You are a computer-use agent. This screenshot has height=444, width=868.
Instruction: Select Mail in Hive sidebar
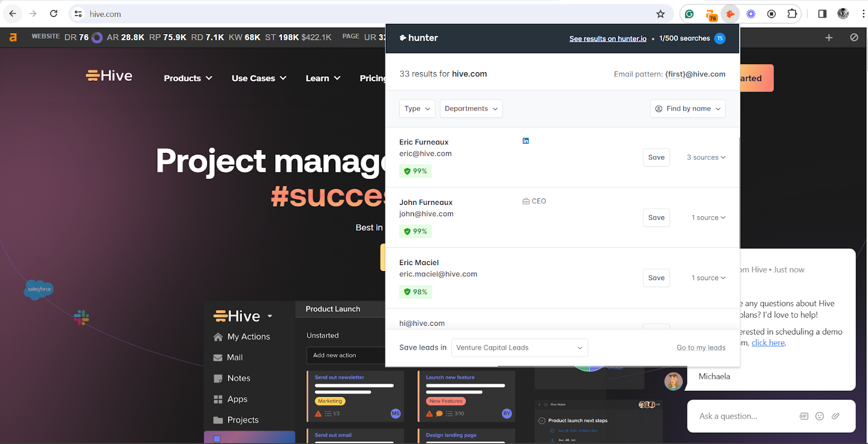point(228,357)
